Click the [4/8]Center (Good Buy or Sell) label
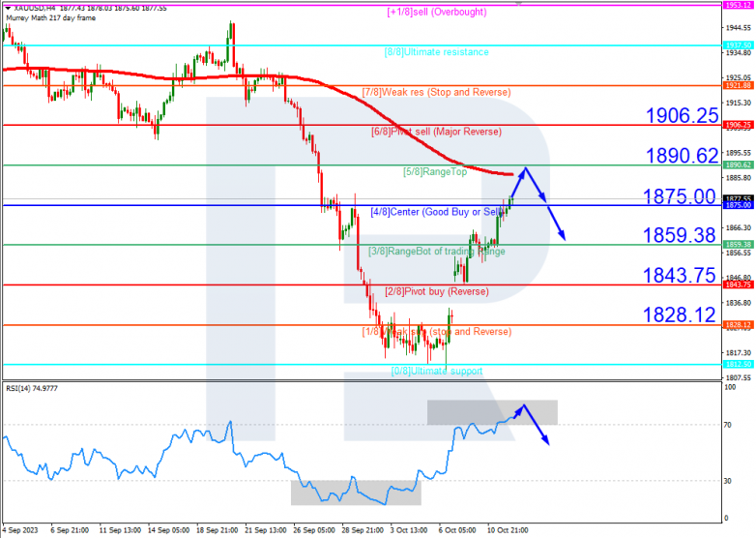Image resolution: width=756 pixels, height=538 pixels. (437, 212)
